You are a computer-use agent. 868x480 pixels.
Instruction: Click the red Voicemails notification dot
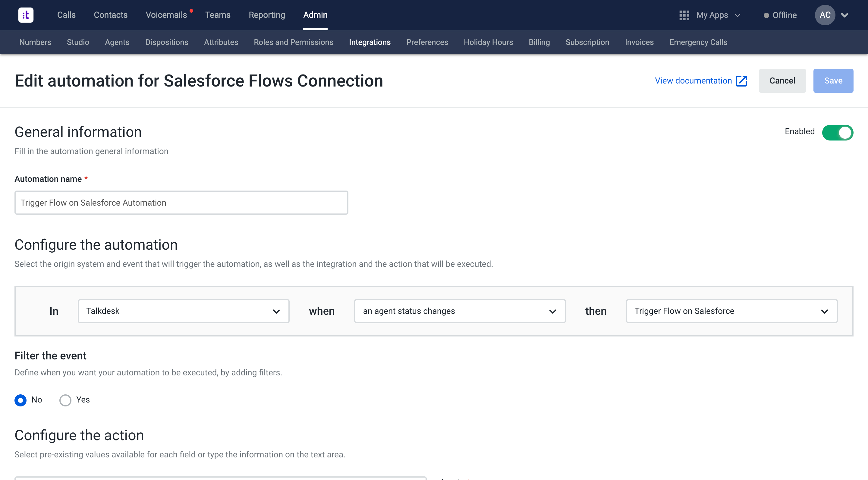point(191,11)
